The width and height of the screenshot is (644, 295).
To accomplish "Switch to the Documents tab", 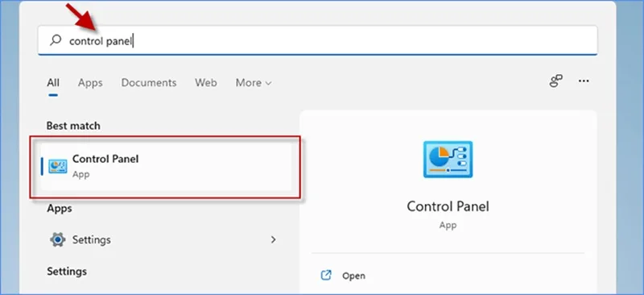I will pos(149,83).
